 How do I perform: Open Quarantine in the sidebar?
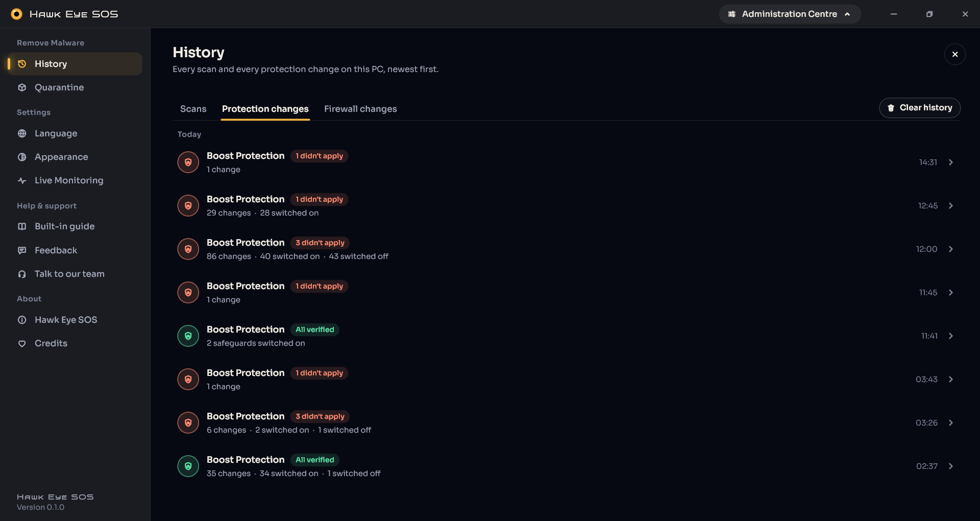tap(75, 87)
